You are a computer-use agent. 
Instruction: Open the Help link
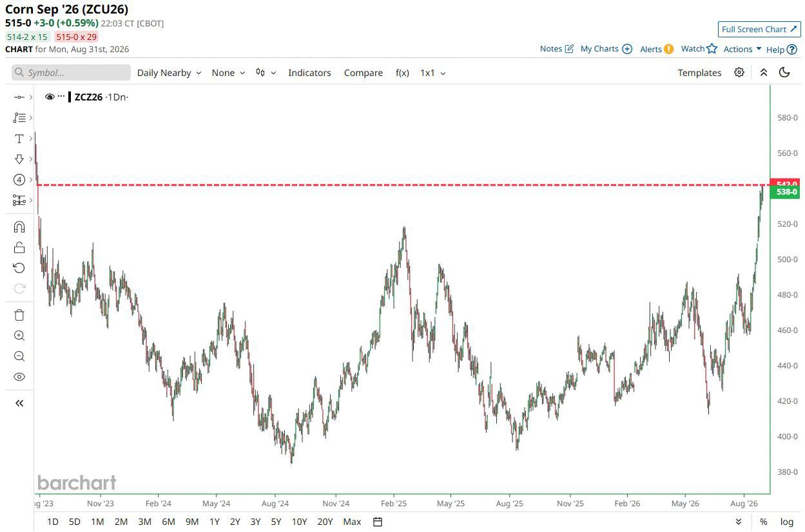tap(782, 49)
